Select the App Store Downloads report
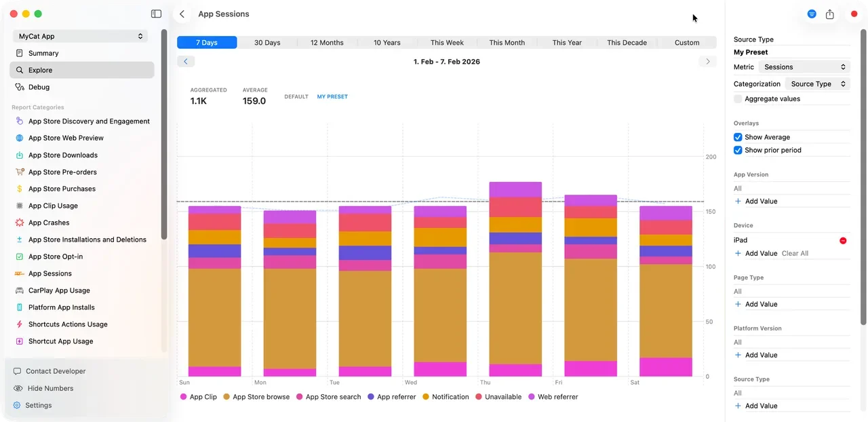 (63, 155)
